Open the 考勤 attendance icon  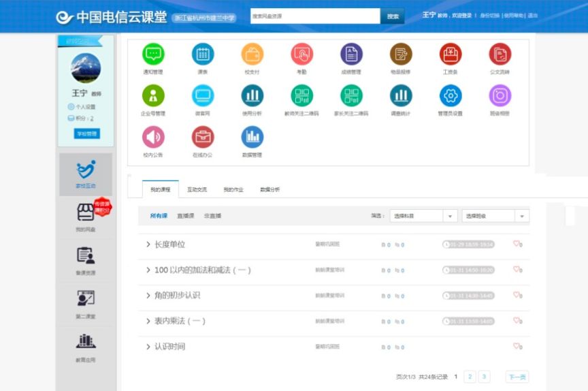tap(301, 54)
